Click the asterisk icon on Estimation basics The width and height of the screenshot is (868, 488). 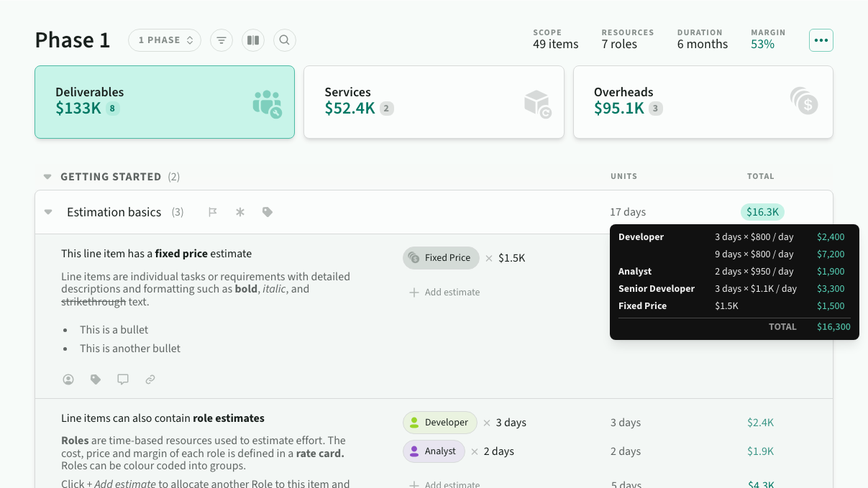click(240, 212)
